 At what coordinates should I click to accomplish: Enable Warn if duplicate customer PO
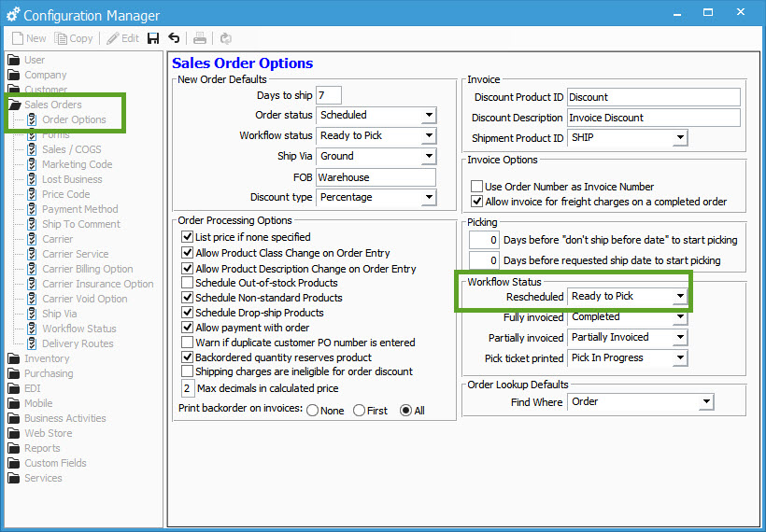point(187,343)
